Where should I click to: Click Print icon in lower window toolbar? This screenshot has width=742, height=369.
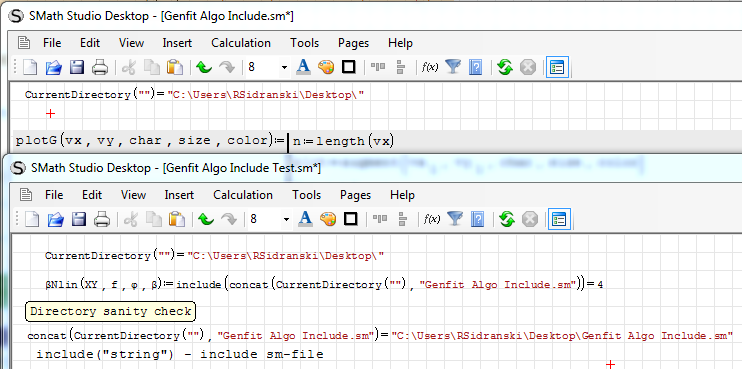[102, 220]
